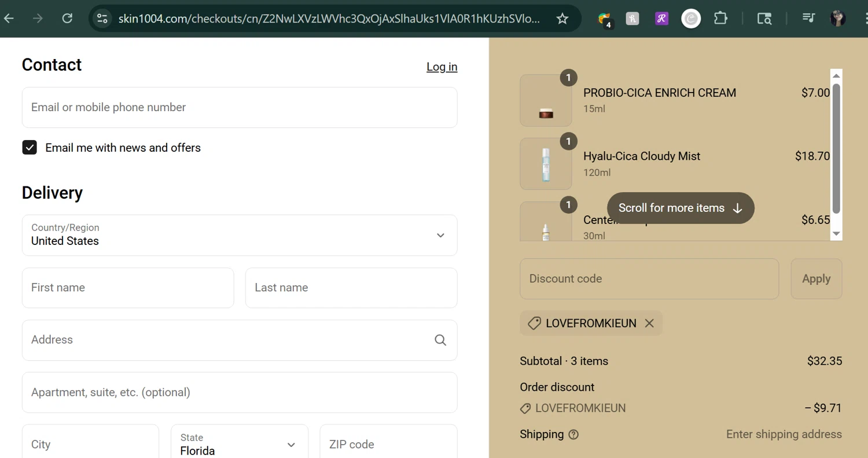
Task: Go back with browser back arrow
Action: [9, 19]
